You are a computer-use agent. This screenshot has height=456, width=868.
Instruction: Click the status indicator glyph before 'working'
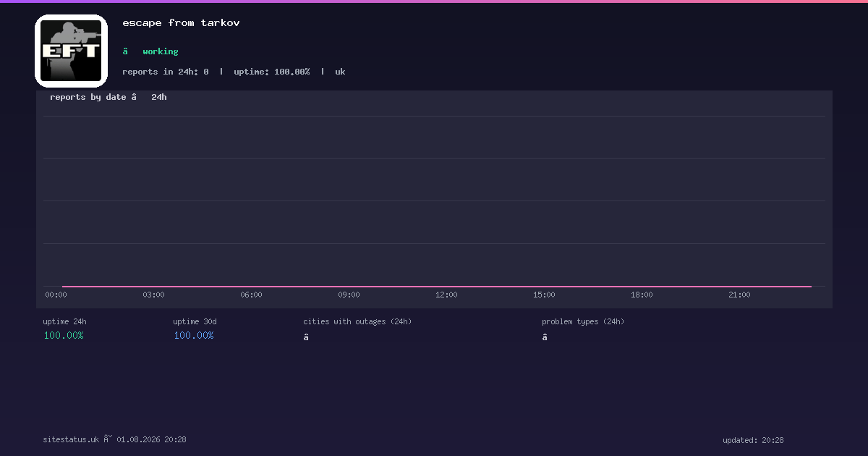click(125, 51)
